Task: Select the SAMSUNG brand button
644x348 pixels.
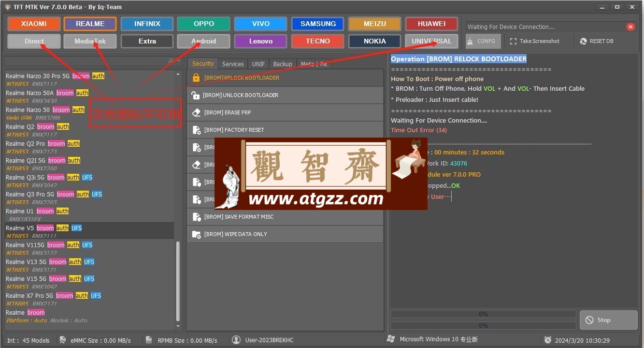Action: (x=318, y=24)
